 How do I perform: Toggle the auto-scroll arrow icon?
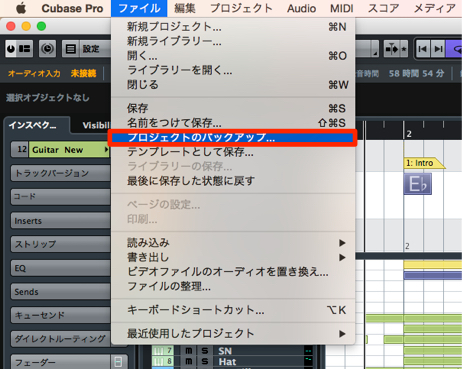(392, 49)
